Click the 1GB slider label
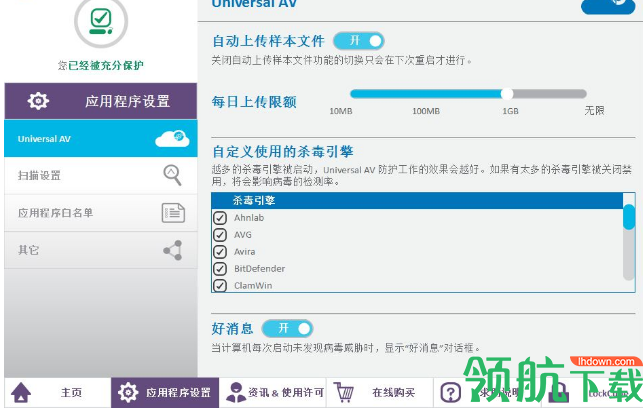 pyautogui.click(x=511, y=111)
